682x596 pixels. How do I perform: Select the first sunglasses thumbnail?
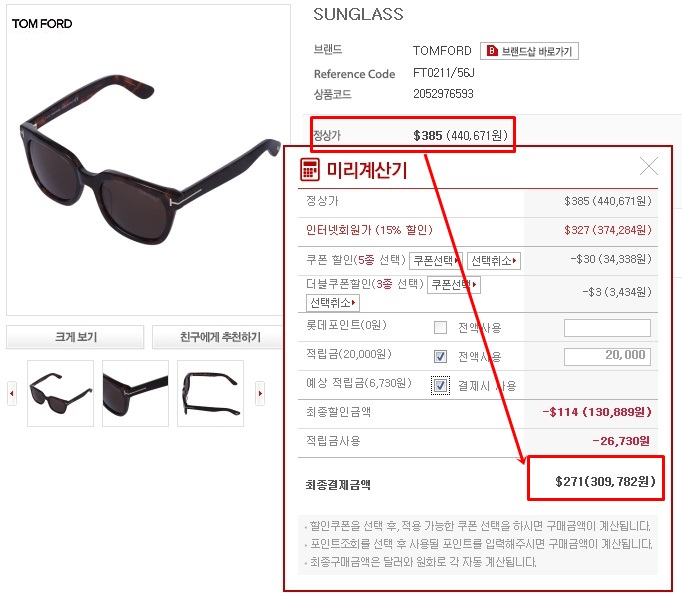pos(60,393)
